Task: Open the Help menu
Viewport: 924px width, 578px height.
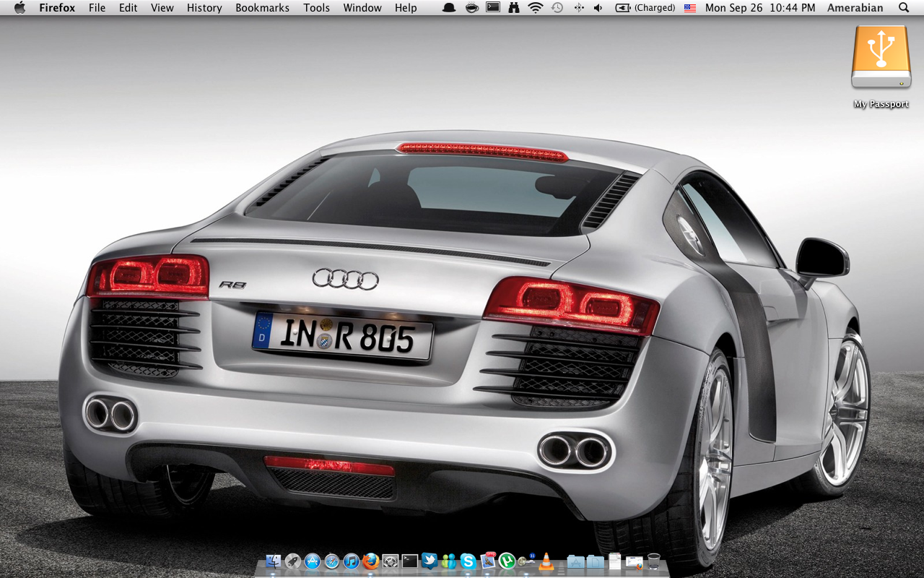Action: [406, 8]
